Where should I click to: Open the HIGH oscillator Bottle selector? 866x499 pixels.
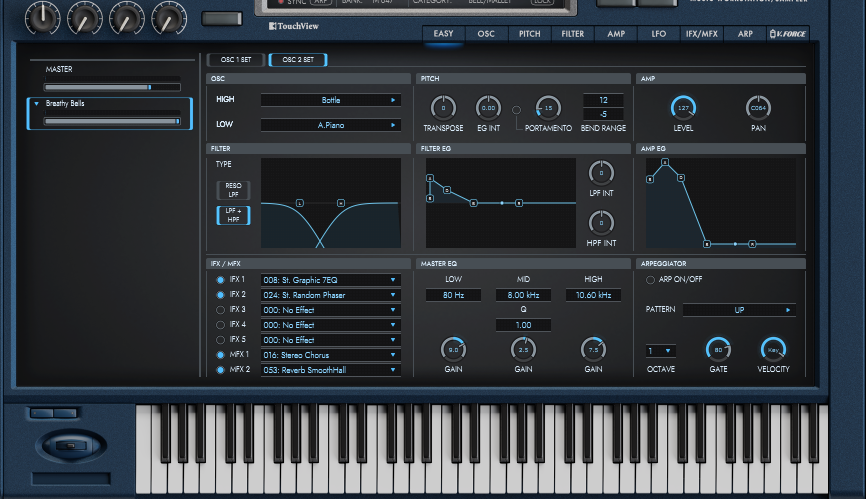(330, 100)
